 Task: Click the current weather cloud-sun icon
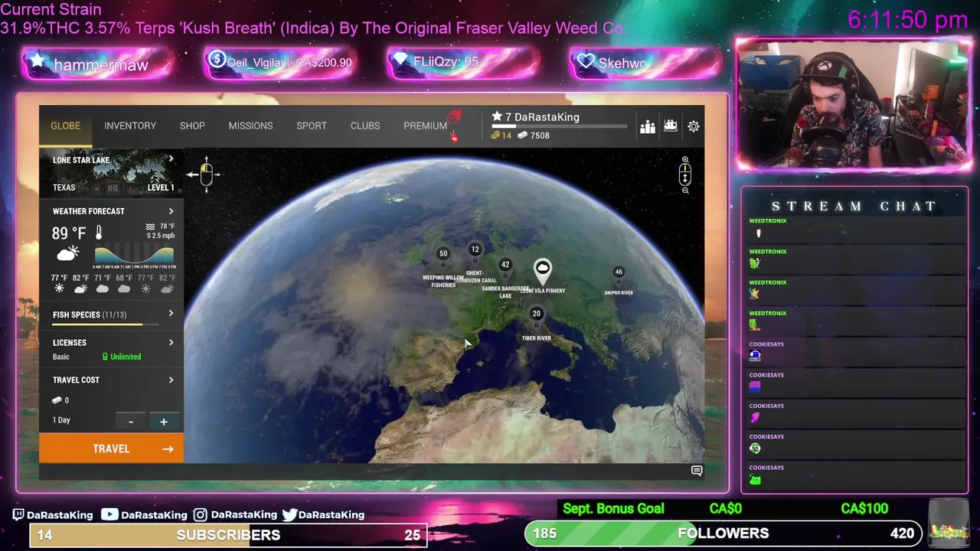pyautogui.click(x=67, y=253)
